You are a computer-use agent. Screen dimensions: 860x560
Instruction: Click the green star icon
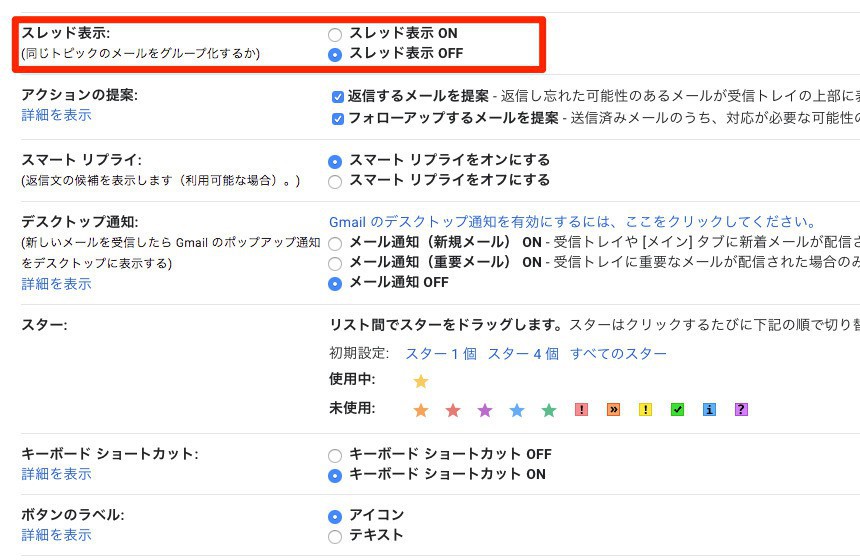[x=549, y=410]
